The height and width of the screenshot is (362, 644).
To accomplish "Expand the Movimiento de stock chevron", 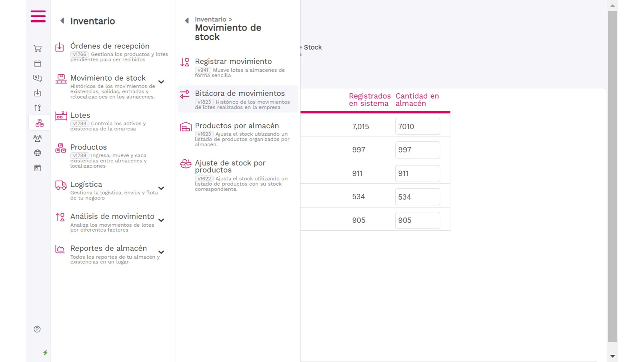I will pos(161,82).
